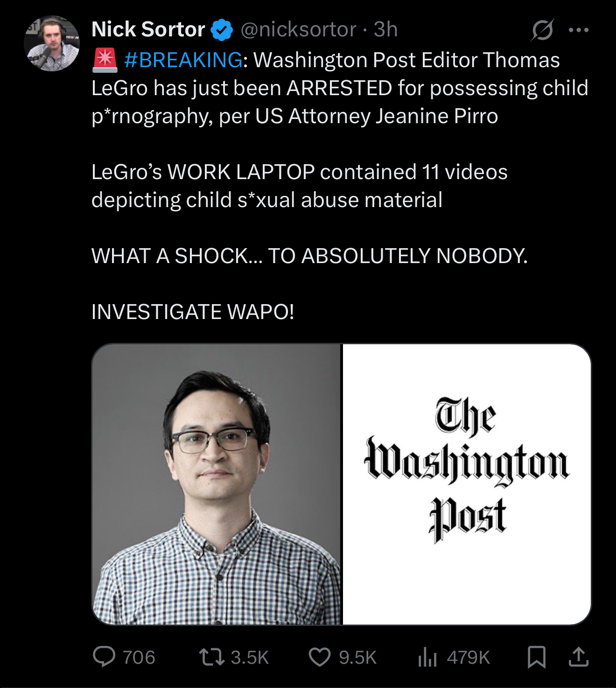Click the 3.5K reposts count

tap(250, 657)
